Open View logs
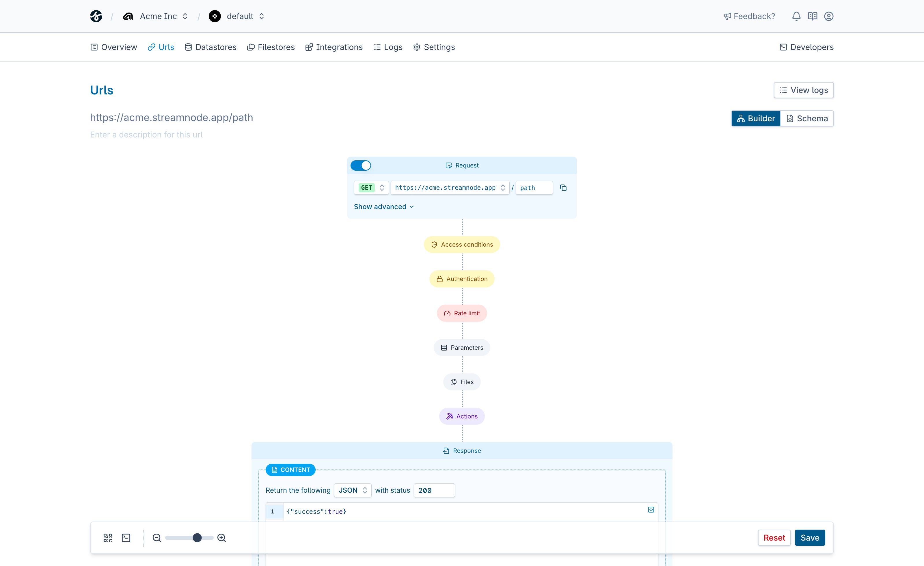This screenshot has width=924, height=566. 803,90
